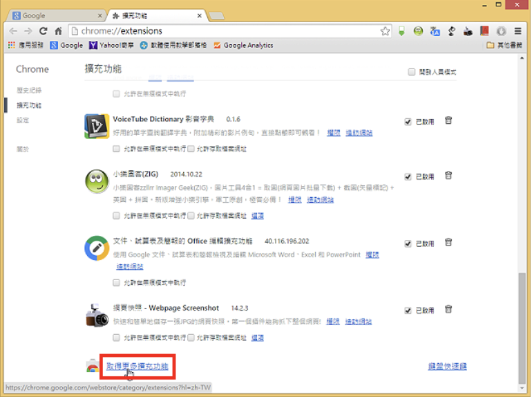
Task: Open the Chrome hamburger menu
Action: pyautogui.click(x=517, y=31)
